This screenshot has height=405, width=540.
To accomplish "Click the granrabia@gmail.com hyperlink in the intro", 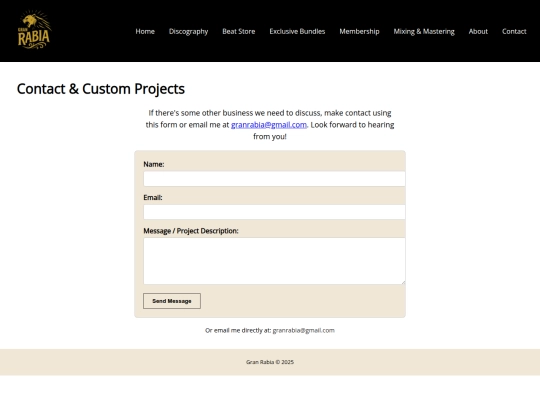I will 269,125.
